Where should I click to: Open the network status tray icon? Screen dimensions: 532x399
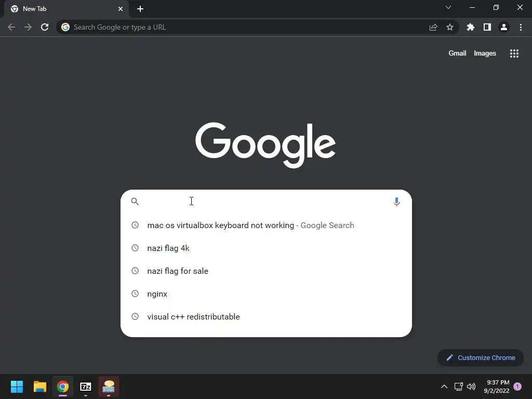pos(459,387)
